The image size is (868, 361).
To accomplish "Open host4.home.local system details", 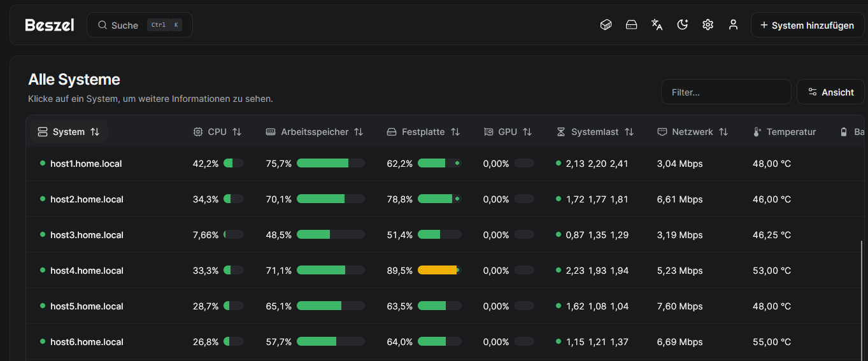I will pyautogui.click(x=87, y=271).
